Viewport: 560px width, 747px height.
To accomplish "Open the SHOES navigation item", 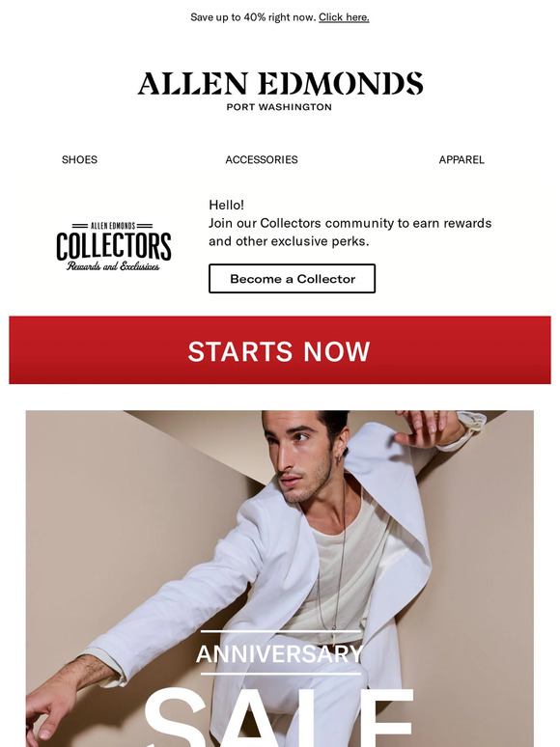I will coord(79,159).
